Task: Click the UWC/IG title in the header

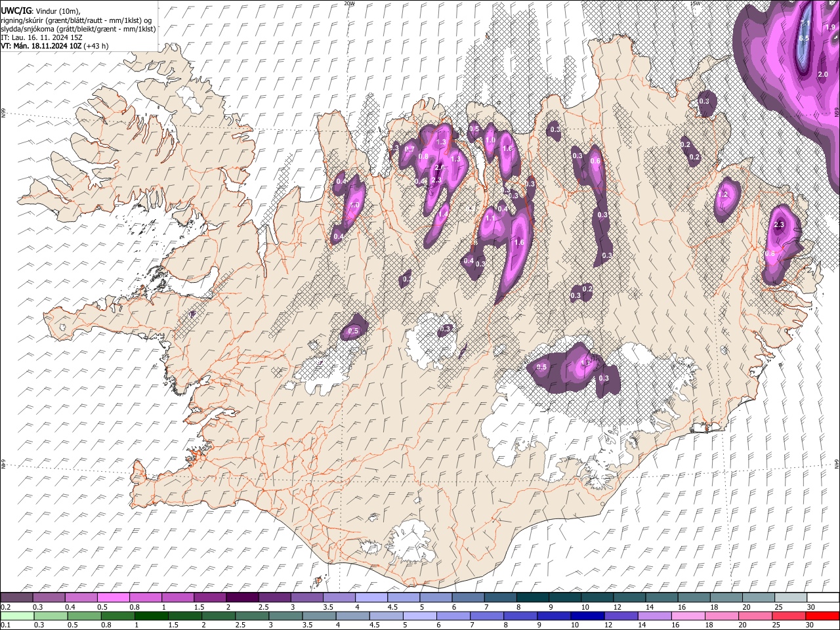Action: pyautogui.click(x=16, y=10)
